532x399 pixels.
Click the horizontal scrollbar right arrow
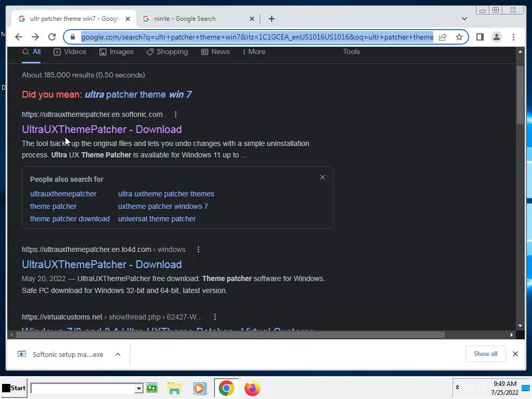pos(512,335)
